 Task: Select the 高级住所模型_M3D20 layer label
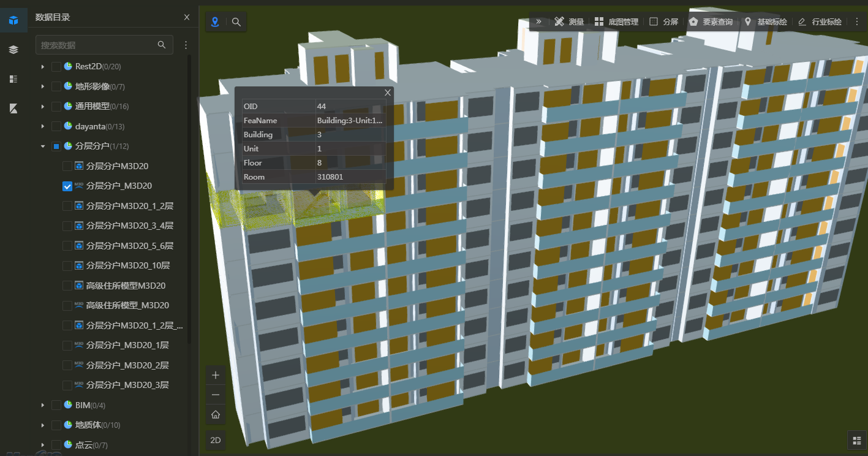point(127,305)
